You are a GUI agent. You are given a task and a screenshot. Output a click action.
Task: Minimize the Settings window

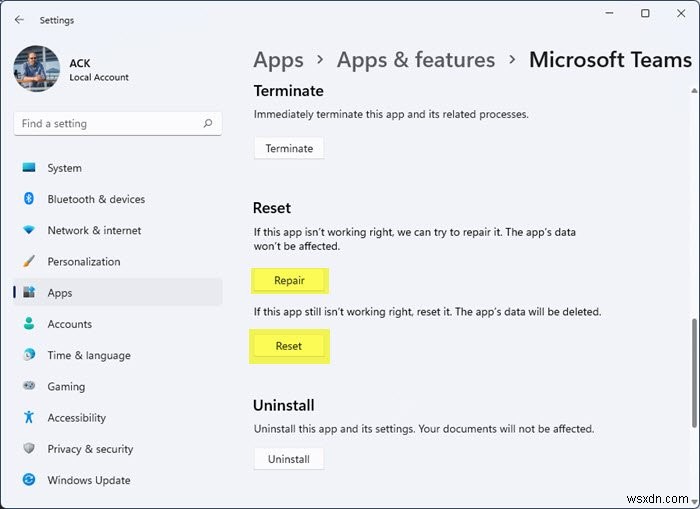pyautogui.click(x=609, y=13)
